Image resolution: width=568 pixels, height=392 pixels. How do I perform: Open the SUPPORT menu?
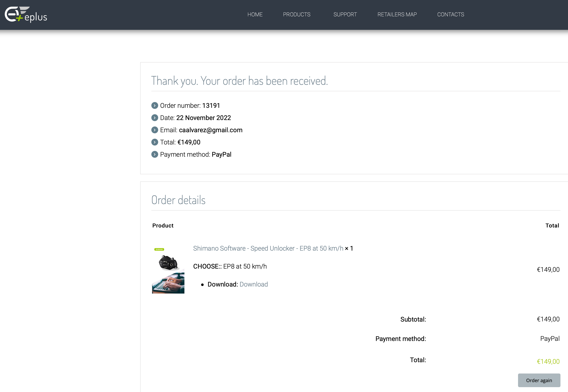pyautogui.click(x=345, y=15)
